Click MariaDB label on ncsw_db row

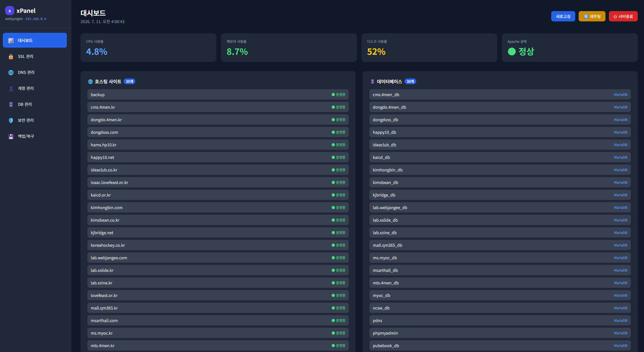621,308
